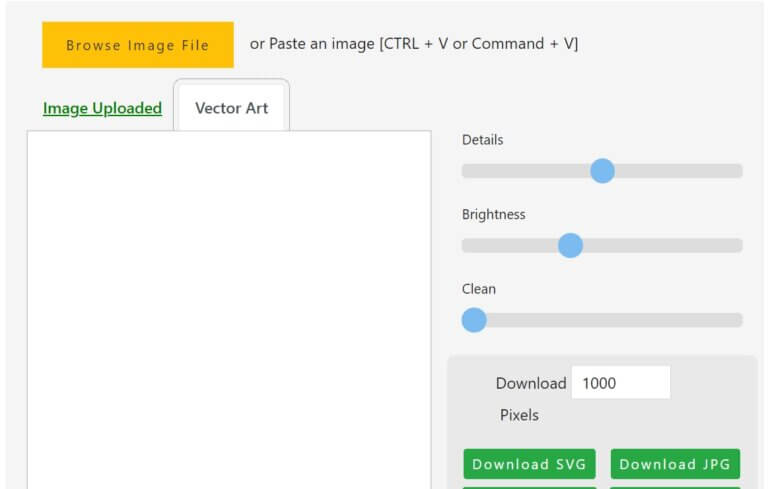Switch to the Image Uploaded tab
Viewport: 768px width, 489px height.
(x=102, y=108)
